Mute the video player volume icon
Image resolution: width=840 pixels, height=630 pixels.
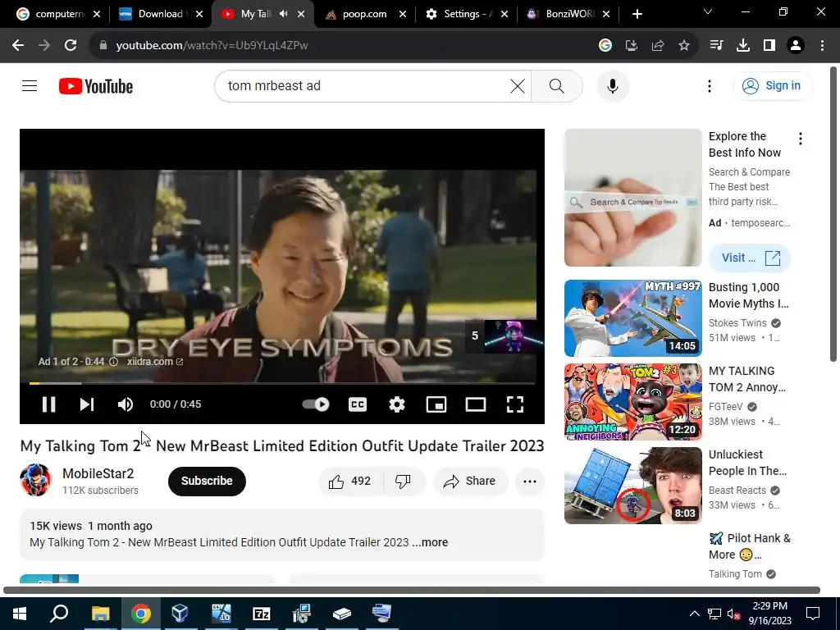pyautogui.click(x=126, y=404)
